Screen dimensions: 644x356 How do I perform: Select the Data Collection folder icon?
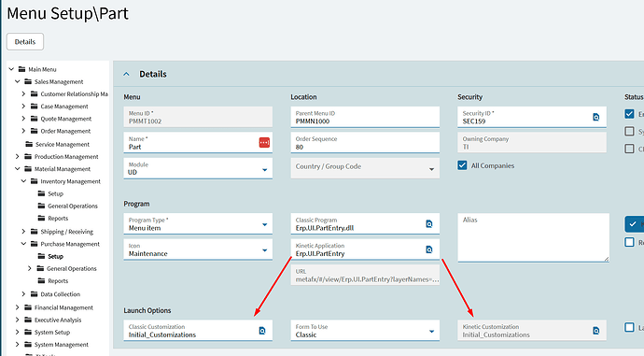click(x=35, y=294)
